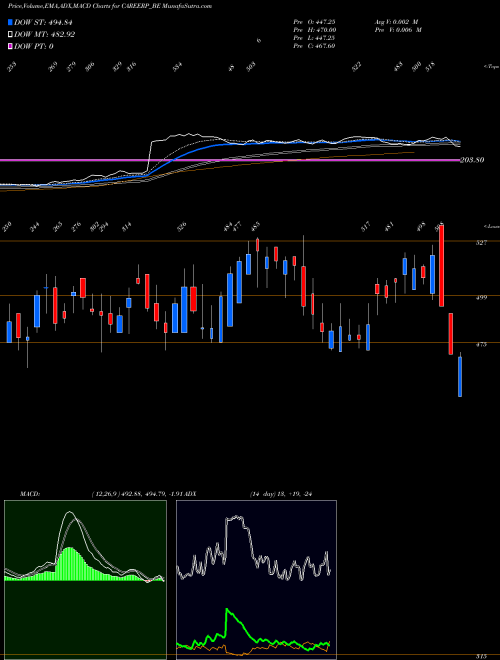Click the 315 label at bottom right
The width and height of the screenshot is (500, 660).
click(x=481, y=656)
